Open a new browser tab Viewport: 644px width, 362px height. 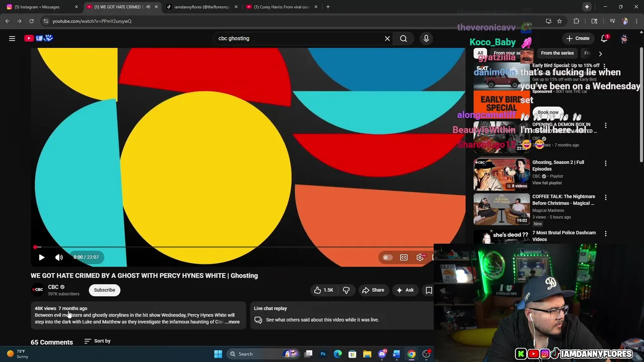328,7
